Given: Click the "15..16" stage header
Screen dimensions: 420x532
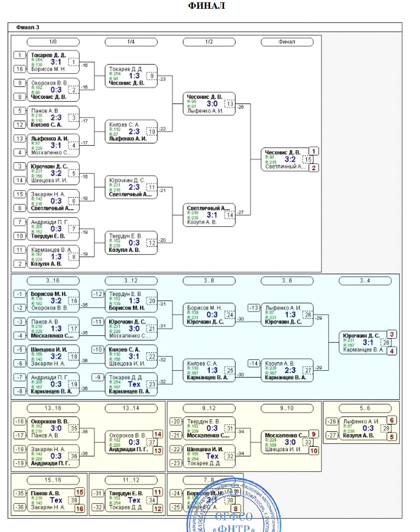Looking at the screenshot, I should point(53,480).
